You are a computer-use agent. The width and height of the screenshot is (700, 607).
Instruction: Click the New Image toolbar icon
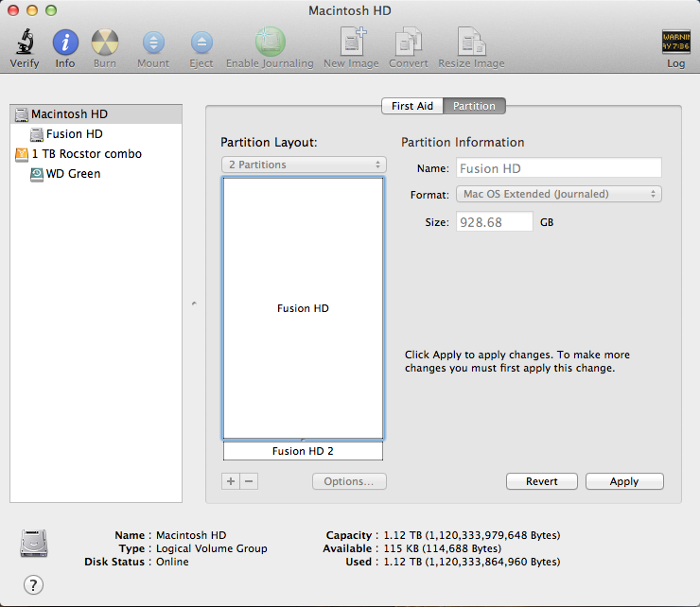pyautogui.click(x=352, y=42)
